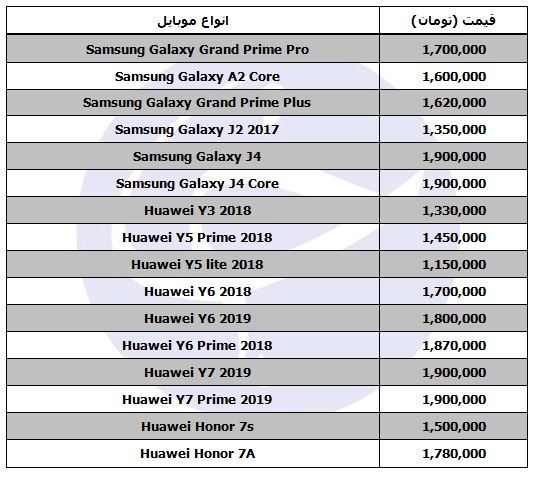Select the 1,350,000 price value
The height and width of the screenshot is (478, 539).
pos(454,130)
